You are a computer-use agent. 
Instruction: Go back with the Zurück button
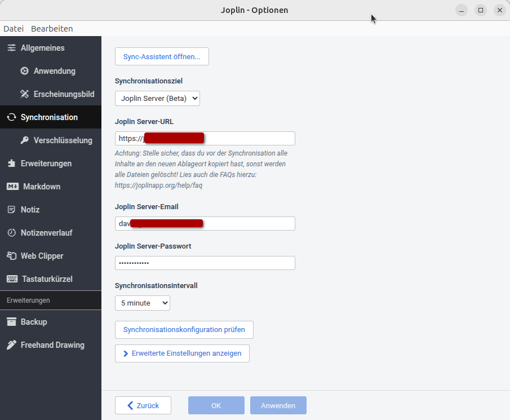143,405
